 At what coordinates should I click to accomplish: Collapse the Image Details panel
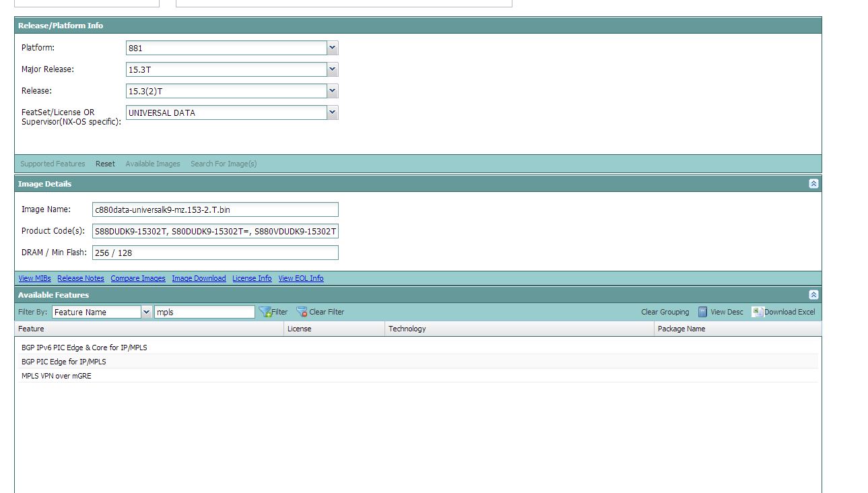tap(813, 184)
